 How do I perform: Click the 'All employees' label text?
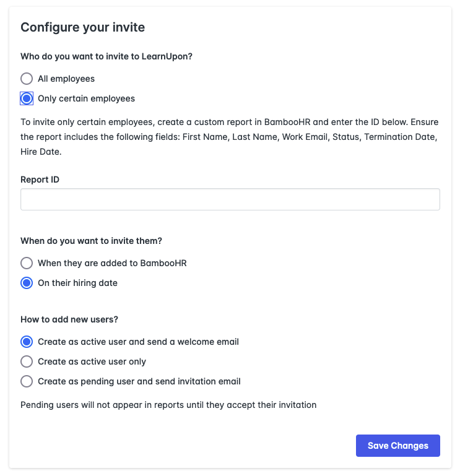tap(66, 79)
